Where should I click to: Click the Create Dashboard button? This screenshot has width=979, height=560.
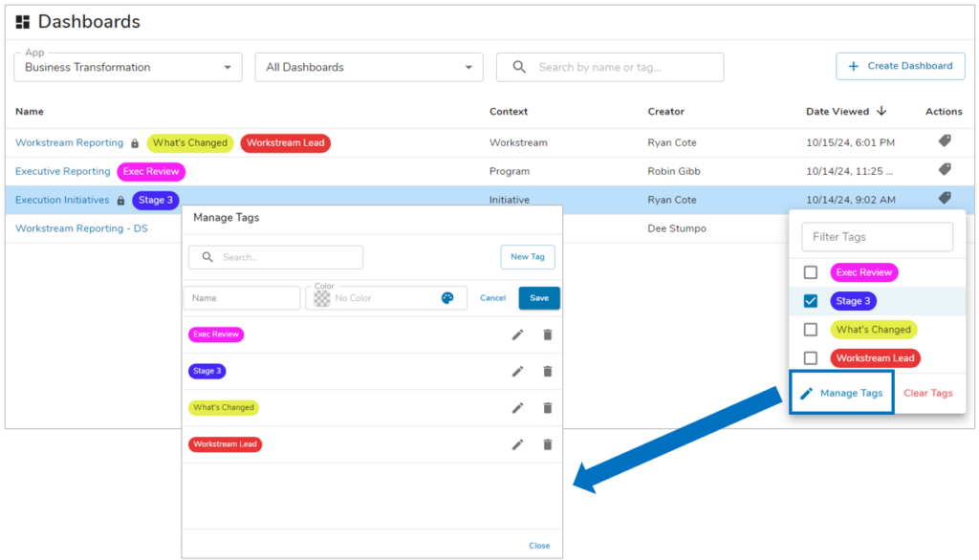(x=901, y=66)
